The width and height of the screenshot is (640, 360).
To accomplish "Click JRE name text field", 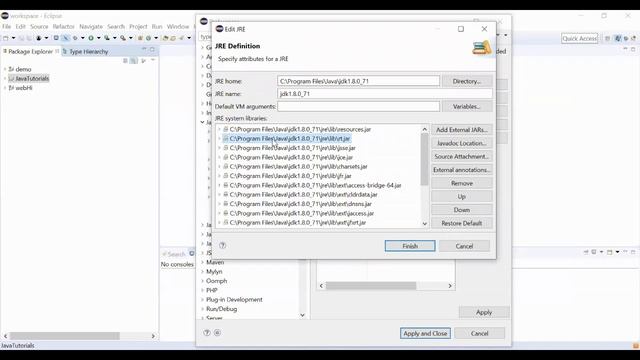I will pos(384,94).
